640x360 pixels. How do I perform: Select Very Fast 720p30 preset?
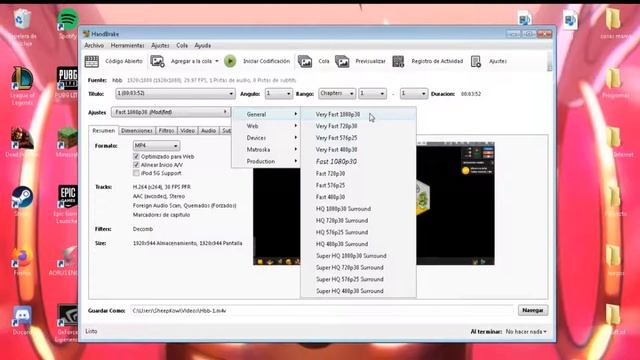(358, 126)
